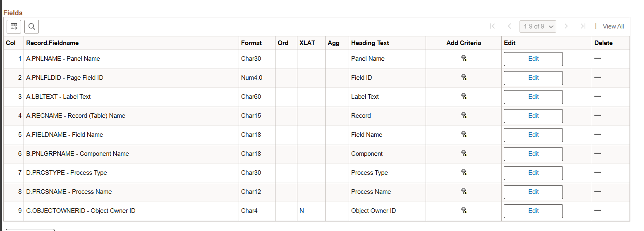Go to the next page of rows
This screenshot has width=644, height=231.
pyautogui.click(x=566, y=26)
